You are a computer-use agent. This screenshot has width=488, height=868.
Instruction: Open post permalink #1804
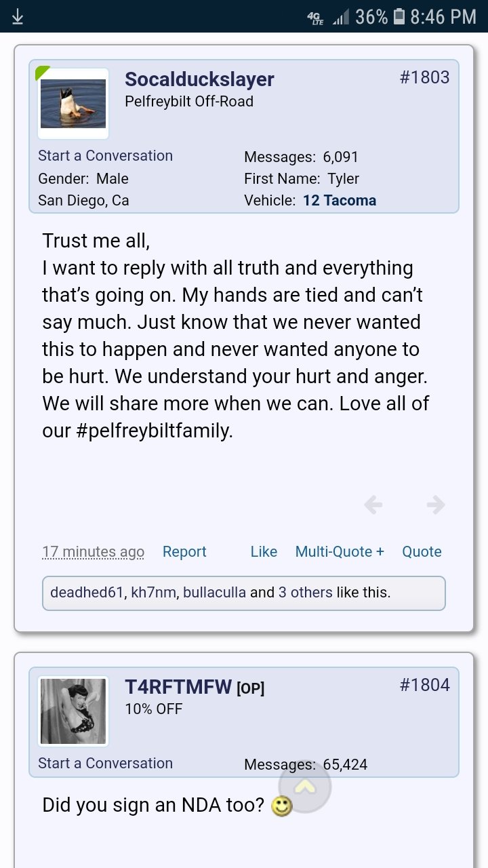tap(424, 685)
